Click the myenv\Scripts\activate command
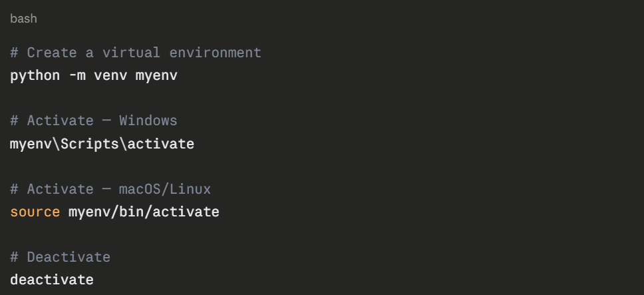Screen dimensions: 644x295 [102, 144]
